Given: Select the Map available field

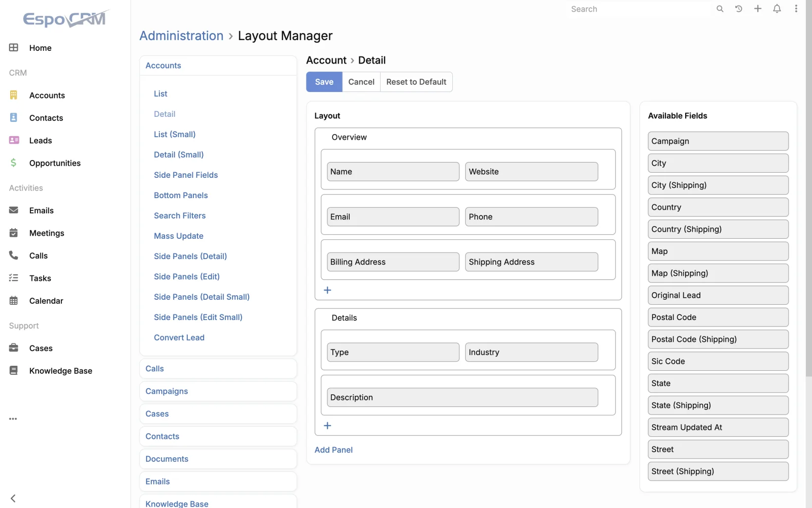Looking at the screenshot, I should tap(718, 251).
